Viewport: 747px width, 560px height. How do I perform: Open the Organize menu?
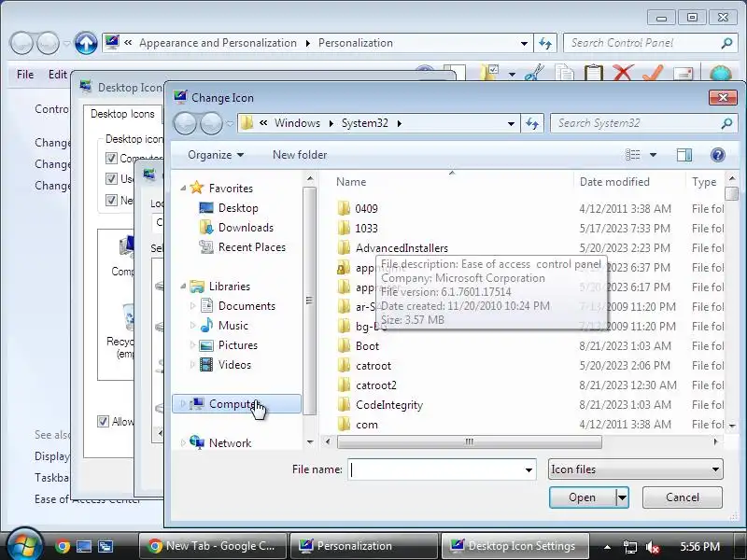point(216,155)
